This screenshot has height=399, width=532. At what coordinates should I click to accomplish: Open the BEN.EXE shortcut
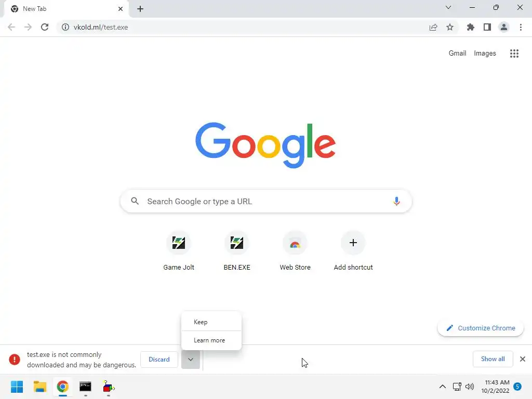pos(237,251)
